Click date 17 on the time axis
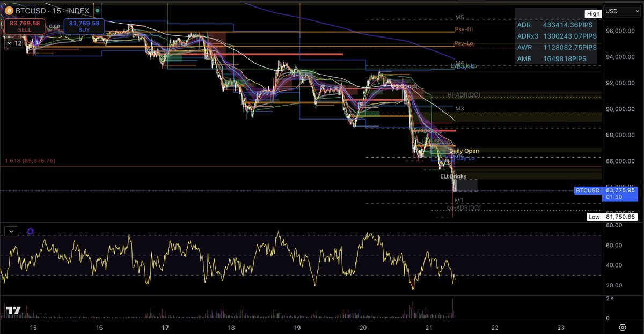Viewport: 644px width, 334px height. pyautogui.click(x=165, y=327)
